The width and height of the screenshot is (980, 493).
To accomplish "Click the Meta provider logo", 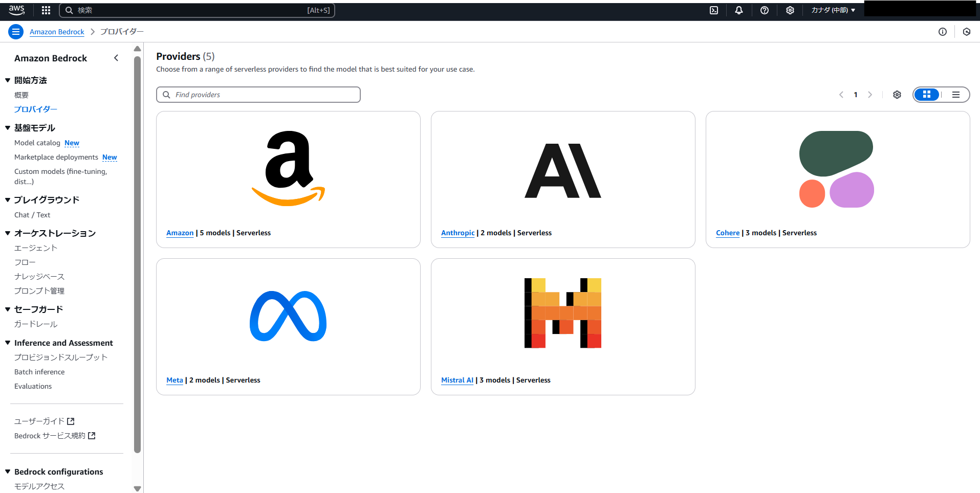I will coord(288,316).
